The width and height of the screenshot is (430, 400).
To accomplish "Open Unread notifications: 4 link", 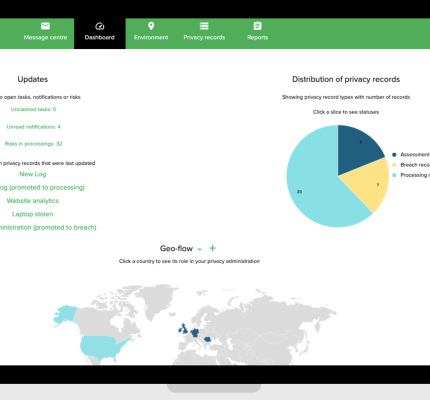I will click(33, 127).
